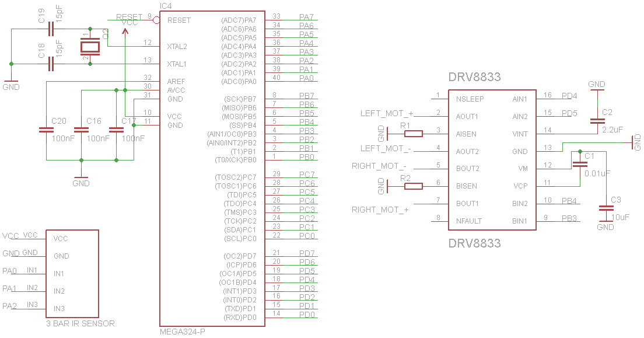644x338 pixels.
Task: Click GND symbol above capacitor C2
Action: click(x=597, y=85)
